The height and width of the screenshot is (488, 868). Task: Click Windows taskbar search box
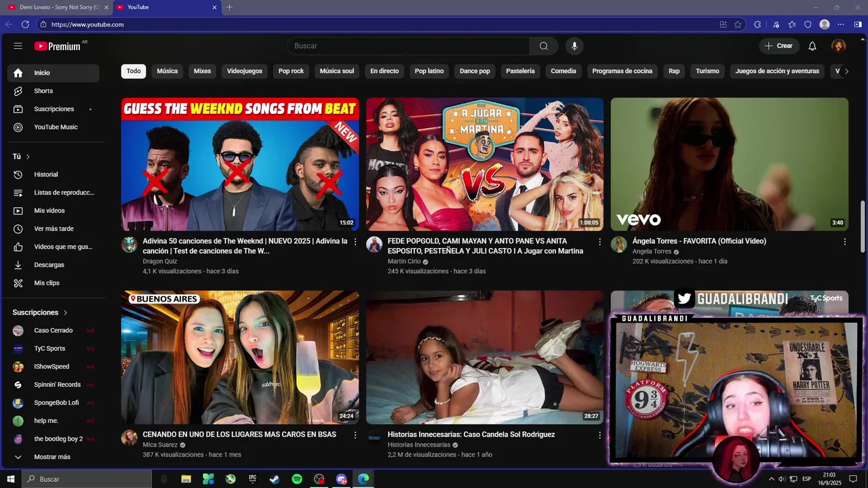coord(87,479)
